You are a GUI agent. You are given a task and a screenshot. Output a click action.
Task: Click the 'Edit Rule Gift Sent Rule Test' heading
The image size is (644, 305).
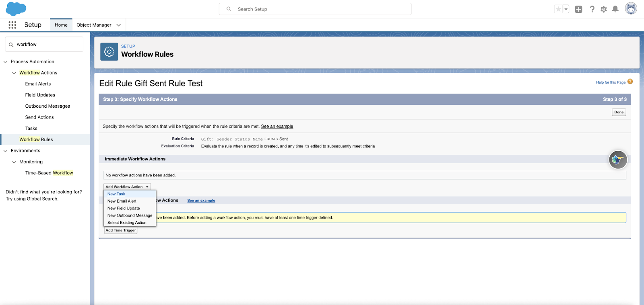tap(151, 83)
